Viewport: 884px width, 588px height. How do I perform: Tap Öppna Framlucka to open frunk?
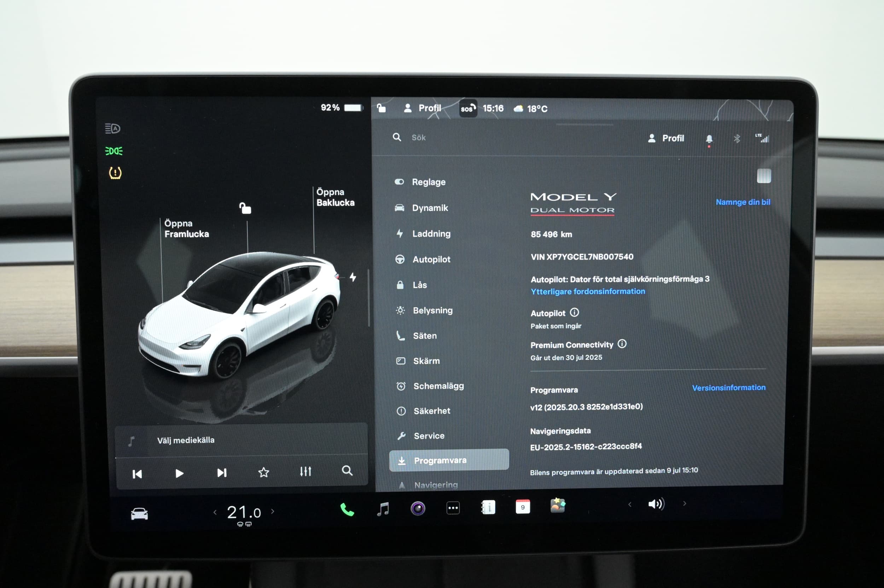[x=186, y=229]
